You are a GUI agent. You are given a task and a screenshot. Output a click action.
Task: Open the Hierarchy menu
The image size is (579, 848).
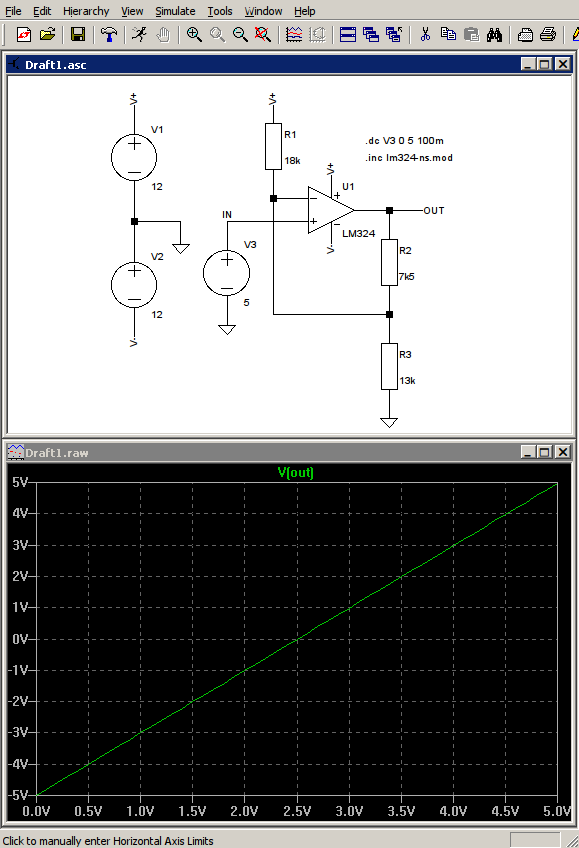(86, 11)
